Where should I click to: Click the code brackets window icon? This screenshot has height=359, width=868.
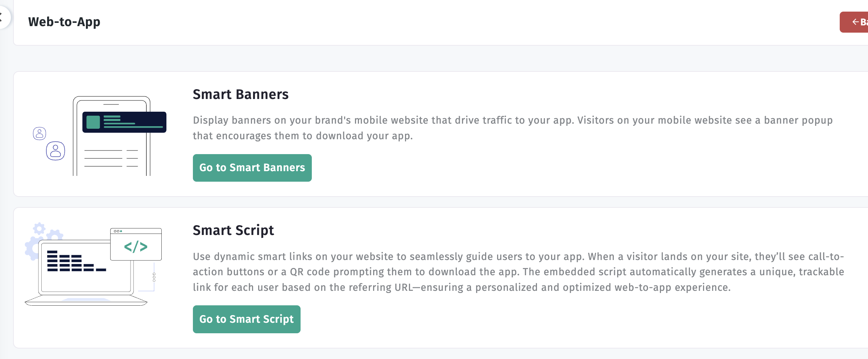tap(136, 244)
